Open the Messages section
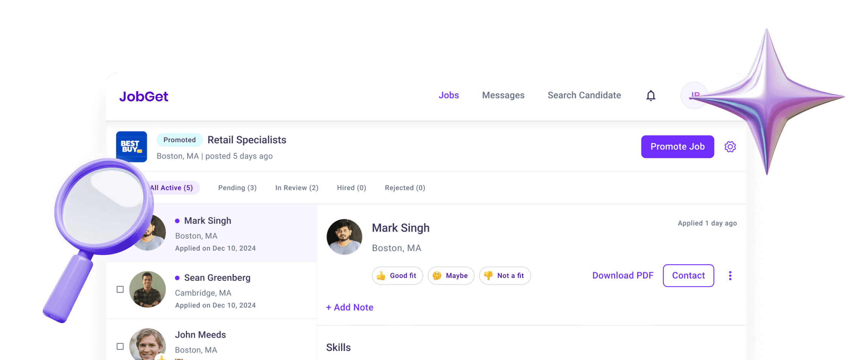The height and width of the screenshot is (360, 868). coord(503,95)
